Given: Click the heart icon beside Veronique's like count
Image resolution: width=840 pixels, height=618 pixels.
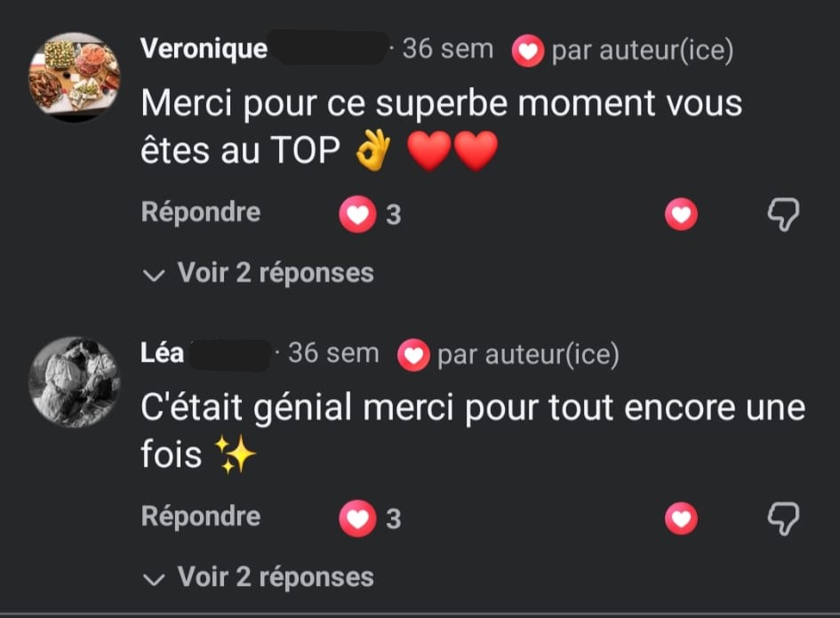Looking at the screenshot, I should [357, 214].
